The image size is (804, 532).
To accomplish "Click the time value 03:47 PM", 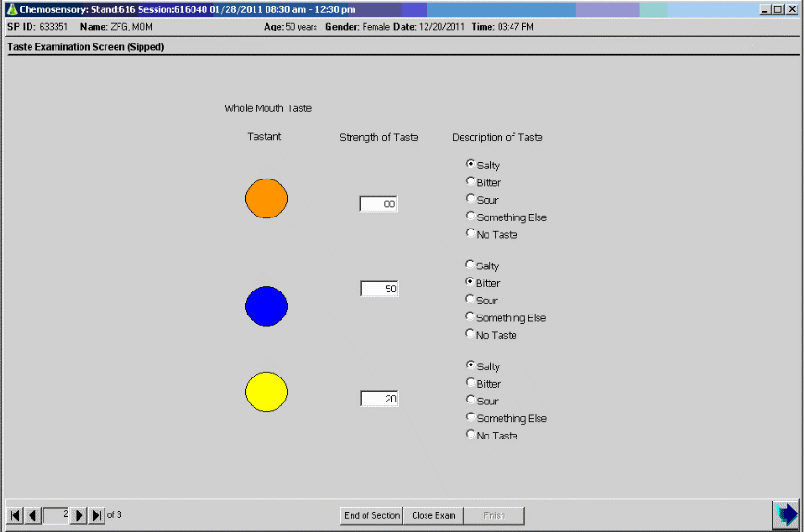I will (x=515, y=27).
